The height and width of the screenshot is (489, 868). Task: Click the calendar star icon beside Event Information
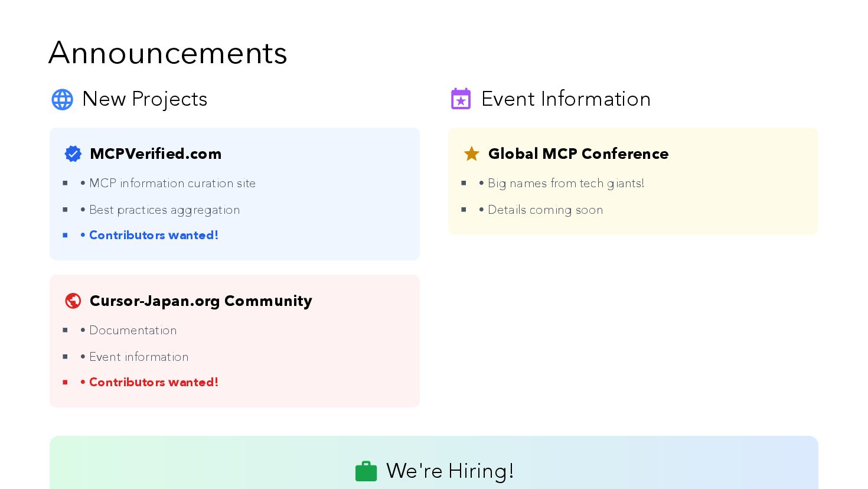click(x=461, y=99)
